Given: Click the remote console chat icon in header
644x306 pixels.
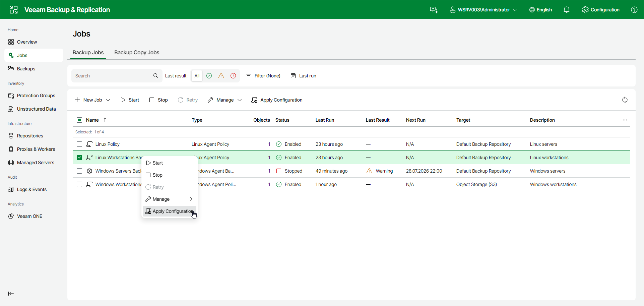Looking at the screenshot, I should 434,10.
